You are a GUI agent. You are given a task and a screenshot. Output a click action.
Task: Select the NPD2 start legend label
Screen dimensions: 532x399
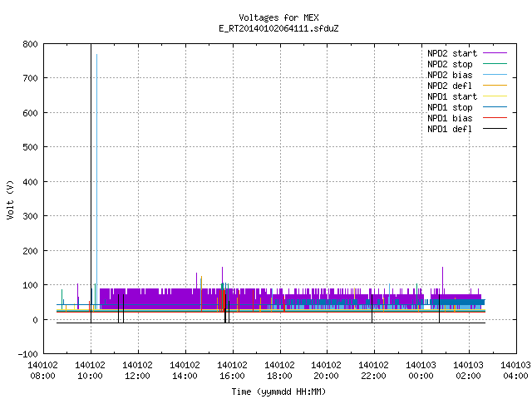pyautogui.click(x=452, y=53)
